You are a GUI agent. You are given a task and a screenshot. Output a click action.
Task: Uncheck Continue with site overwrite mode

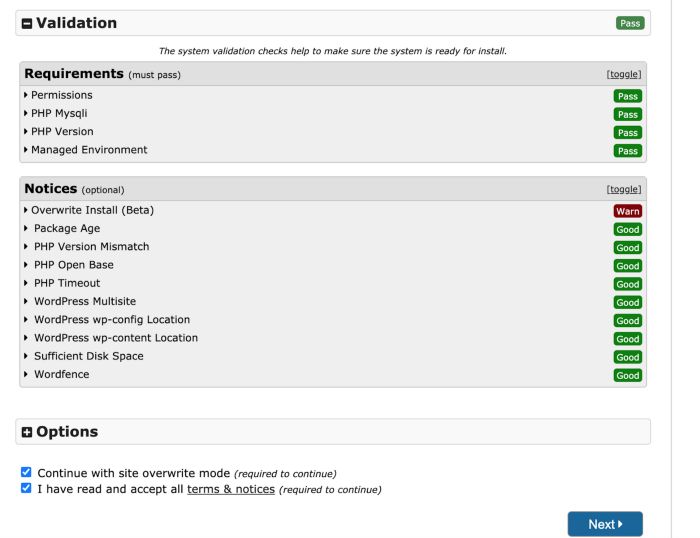26,472
